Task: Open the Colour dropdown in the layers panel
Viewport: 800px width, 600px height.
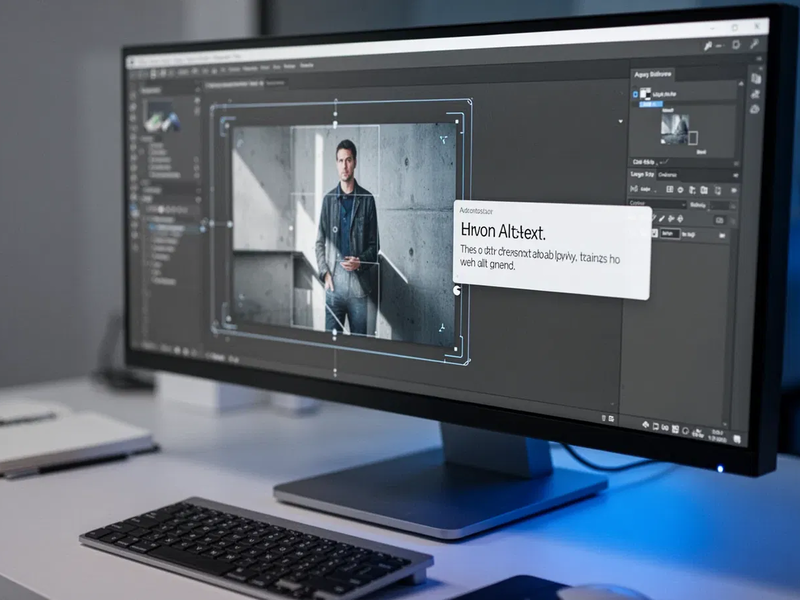Action: pos(658,204)
